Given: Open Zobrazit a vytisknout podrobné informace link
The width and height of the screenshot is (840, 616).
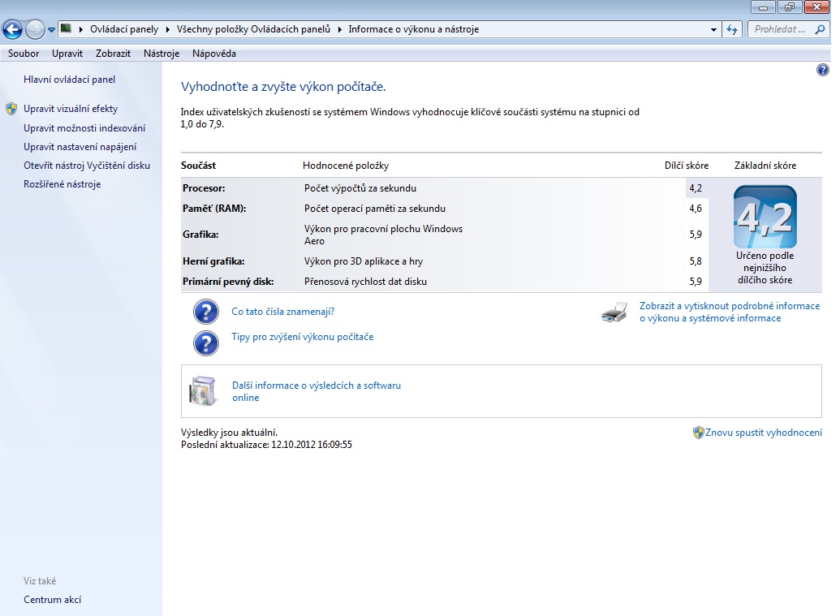Looking at the screenshot, I should pos(729,312).
